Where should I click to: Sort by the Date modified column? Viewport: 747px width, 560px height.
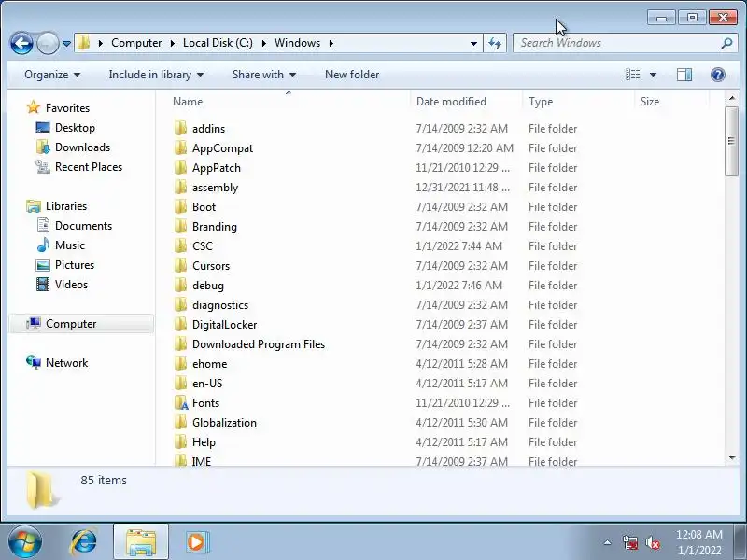451,102
